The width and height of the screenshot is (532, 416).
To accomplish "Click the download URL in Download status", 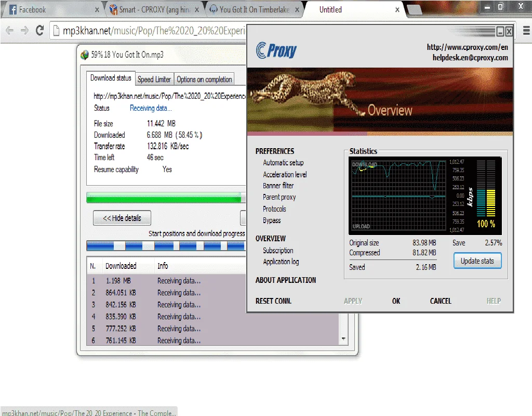I will click(x=169, y=96).
